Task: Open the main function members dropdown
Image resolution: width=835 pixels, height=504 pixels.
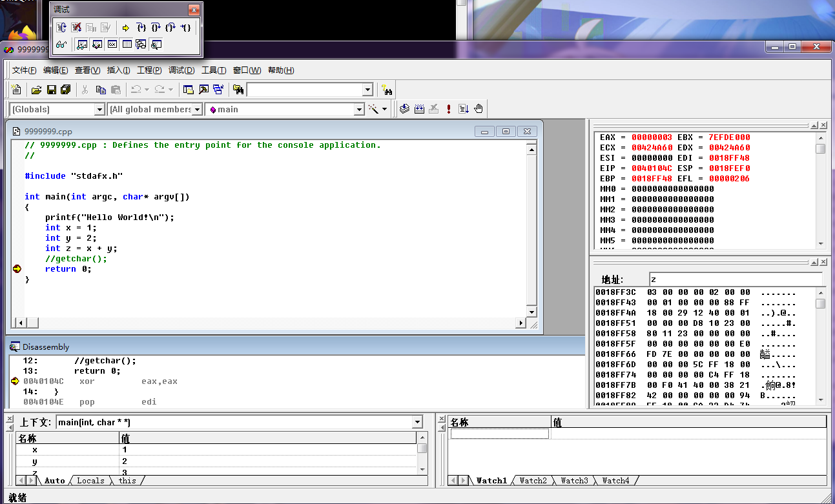Action: (x=359, y=110)
